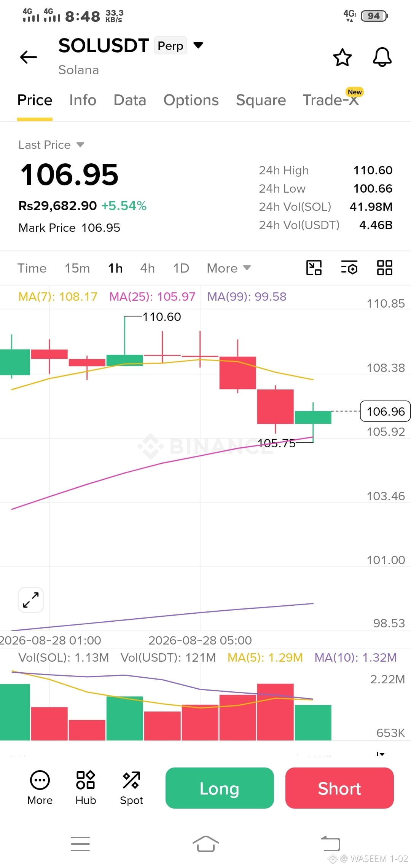
Task: Select the 1D chart interval
Action: click(x=181, y=268)
